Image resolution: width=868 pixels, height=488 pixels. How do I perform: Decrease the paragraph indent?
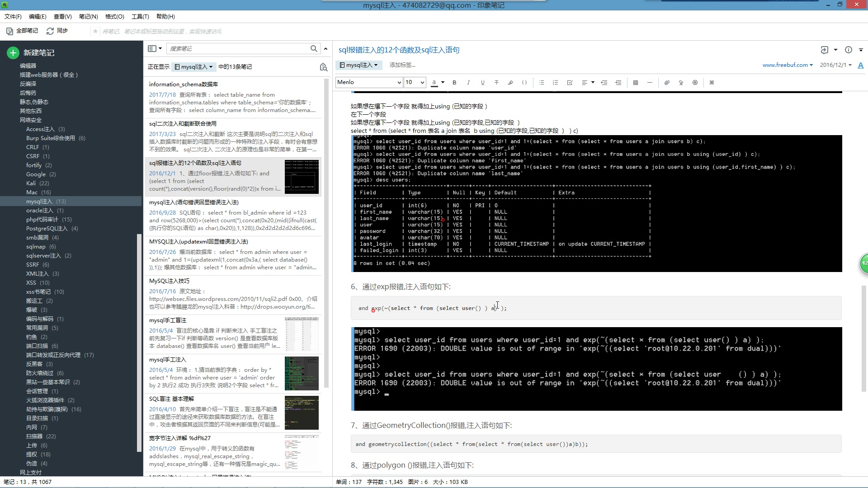click(604, 83)
